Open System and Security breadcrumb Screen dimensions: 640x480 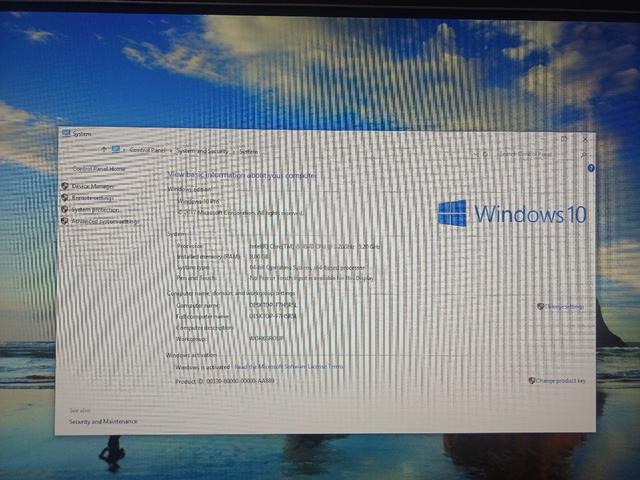pyautogui.click(x=202, y=151)
